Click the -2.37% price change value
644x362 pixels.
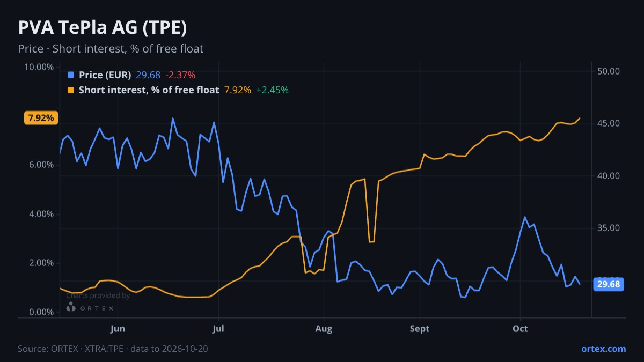(180, 75)
